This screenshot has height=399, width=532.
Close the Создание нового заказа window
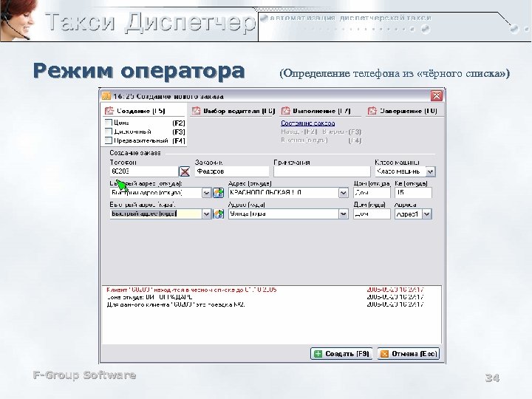tap(437, 96)
